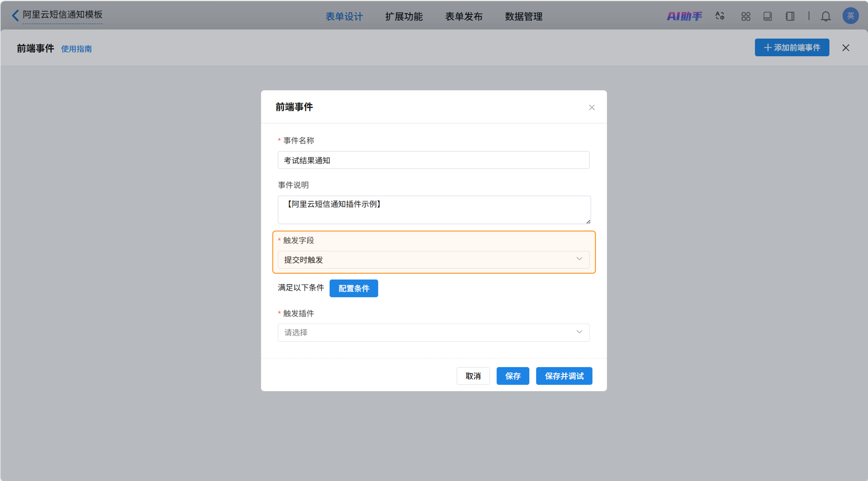The image size is (868, 481).
Task: Close the 前端事件 dialog
Action: (x=592, y=107)
